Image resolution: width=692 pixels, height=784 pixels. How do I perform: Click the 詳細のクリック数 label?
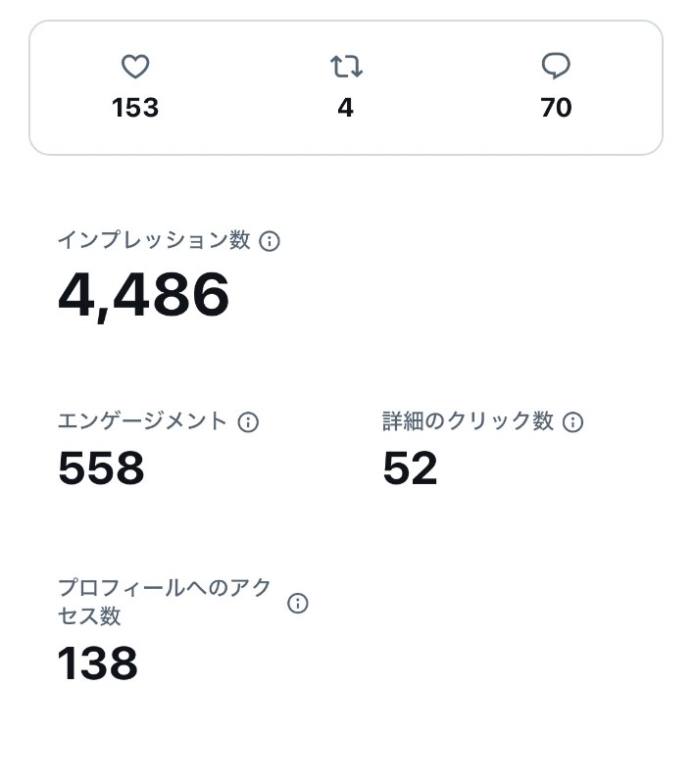(468, 421)
